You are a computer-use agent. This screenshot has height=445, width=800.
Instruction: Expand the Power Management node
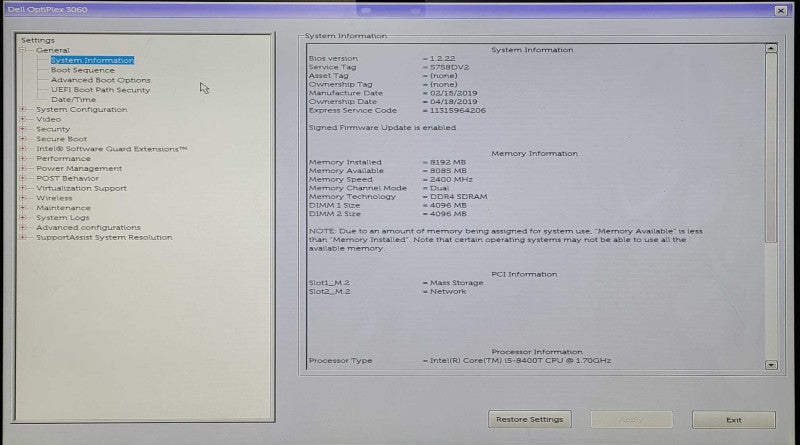22,168
